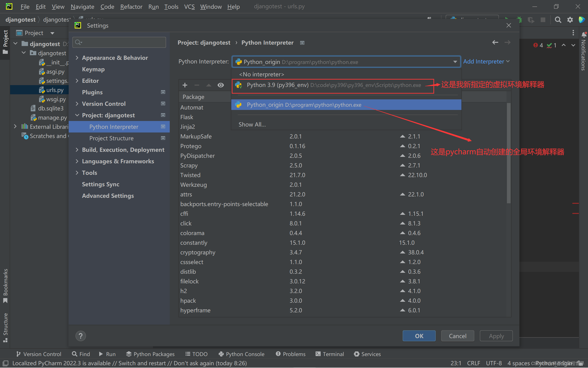Go to previous highlighted error up arrow
The image size is (588, 368).
pos(564,45)
